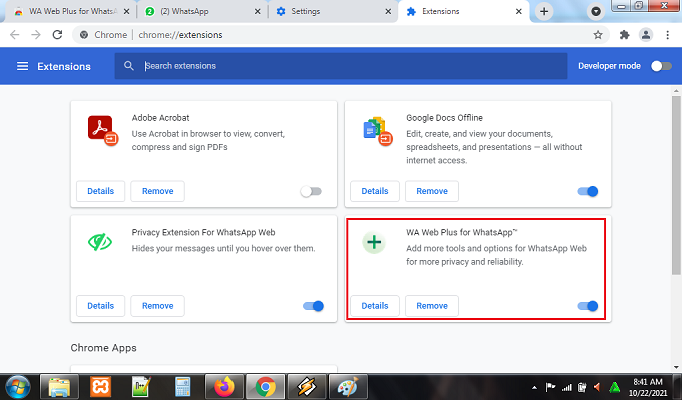
Task: Toggle Developer mode switch
Action: pos(661,66)
